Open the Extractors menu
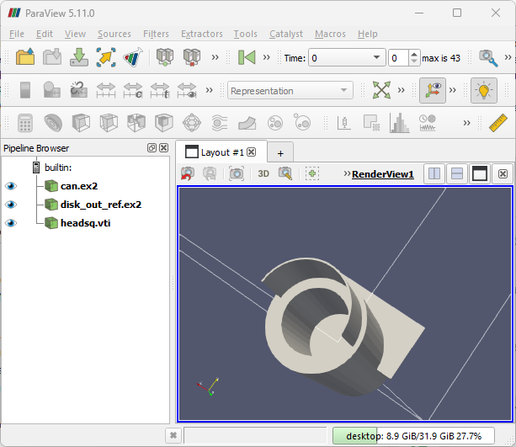The image size is (516, 447). [x=202, y=34]
